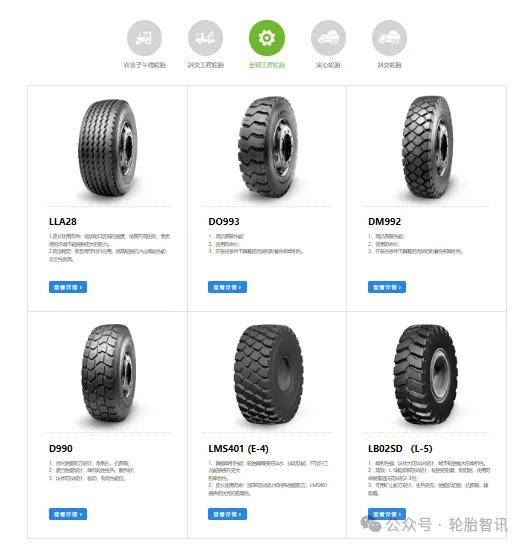Switch to the 全钢工程轮胎 green text tab

(267, 65)
